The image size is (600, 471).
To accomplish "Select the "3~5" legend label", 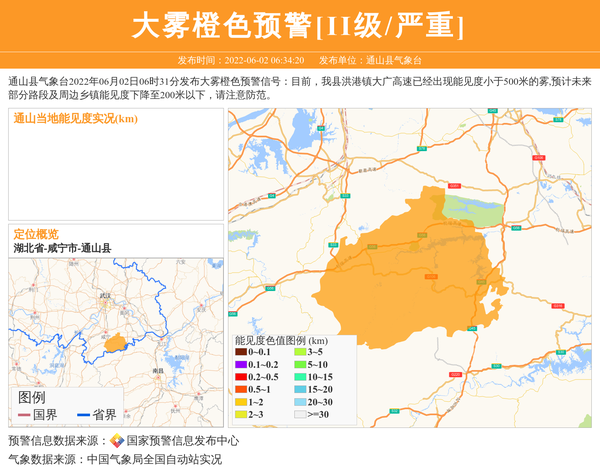I will point(315,352).
